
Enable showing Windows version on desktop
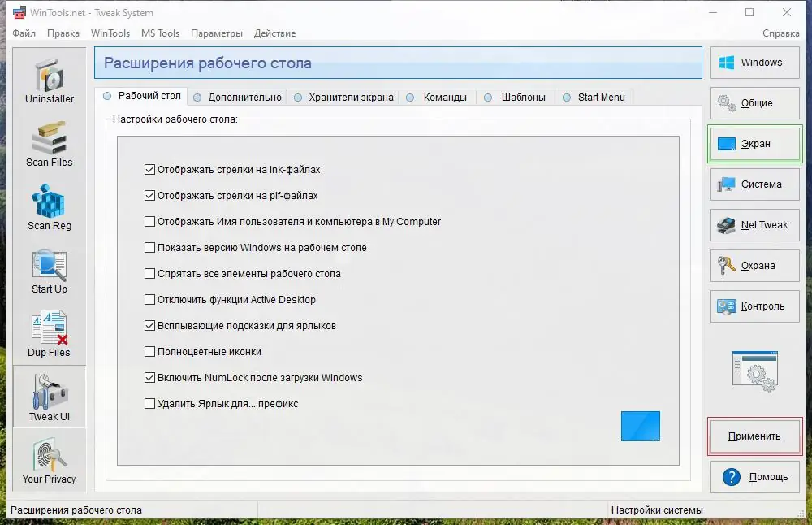tap(150, 247)
